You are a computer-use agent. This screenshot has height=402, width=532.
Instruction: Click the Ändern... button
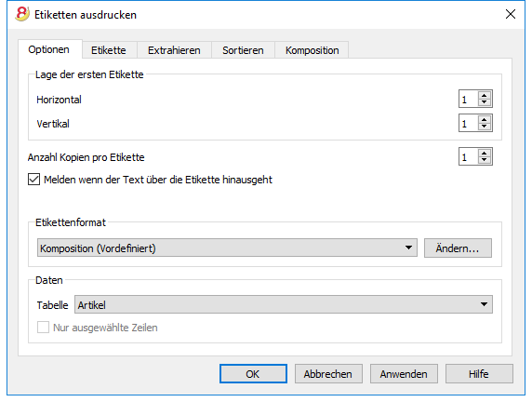click(458, 248)
